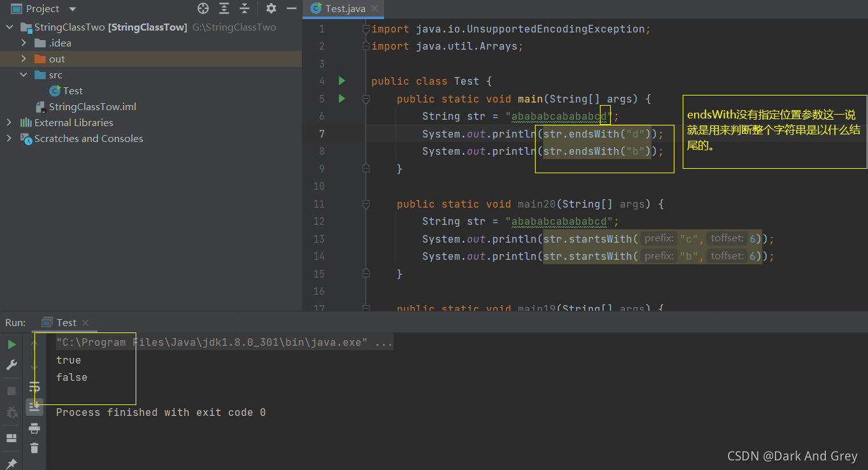Close the Test run tab
The width and height of the screenshot is (868, 470).
point(86,323)
